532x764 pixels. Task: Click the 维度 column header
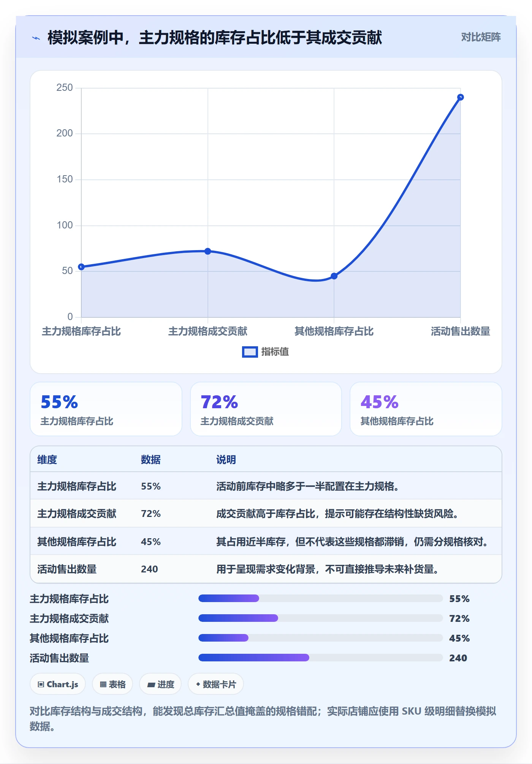pyautogui.click(x=47, y=460)
